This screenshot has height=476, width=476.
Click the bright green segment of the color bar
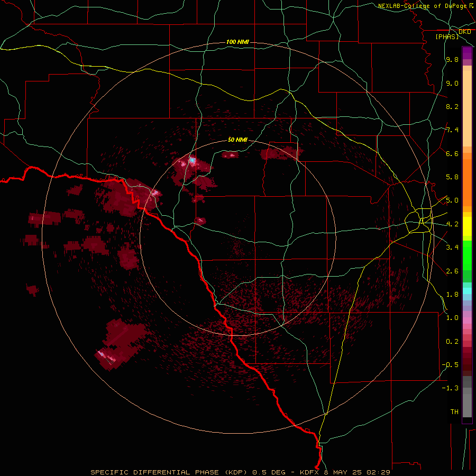coord(467,255)
